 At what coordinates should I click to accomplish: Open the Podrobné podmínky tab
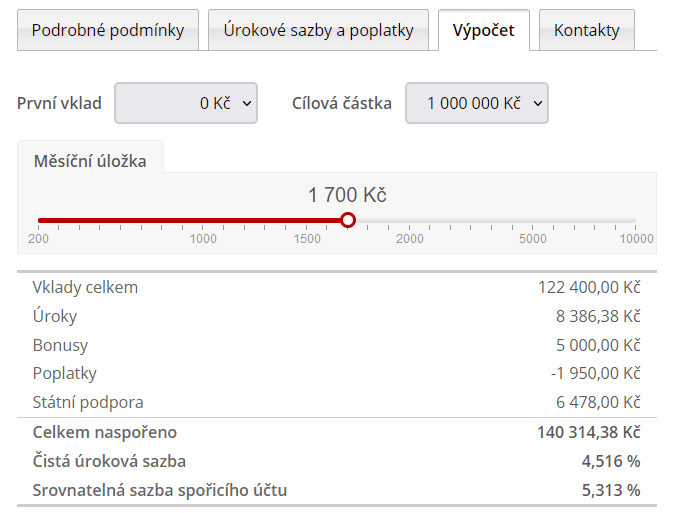[108, 30]
